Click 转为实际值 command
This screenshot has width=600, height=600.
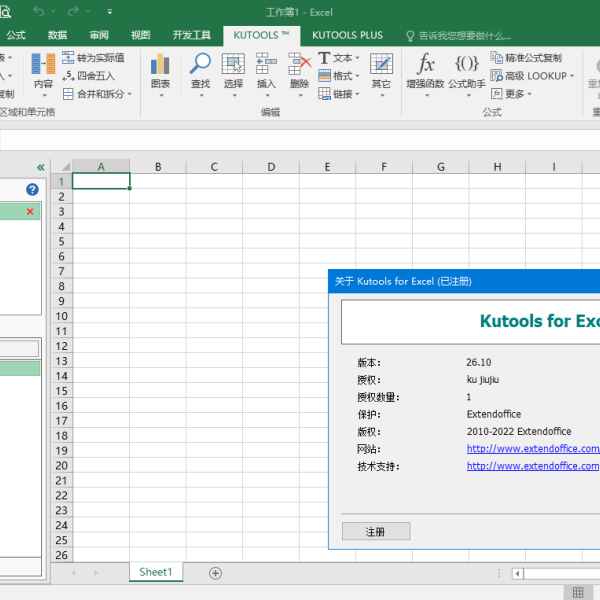(93, 58)
